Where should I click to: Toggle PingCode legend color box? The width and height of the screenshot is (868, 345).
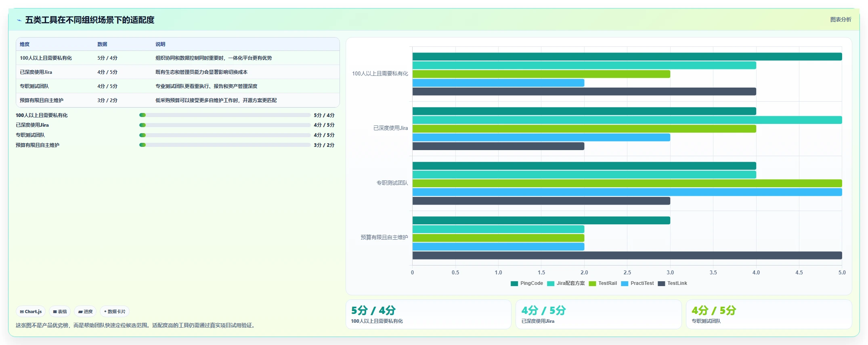[x=514, y=284]
